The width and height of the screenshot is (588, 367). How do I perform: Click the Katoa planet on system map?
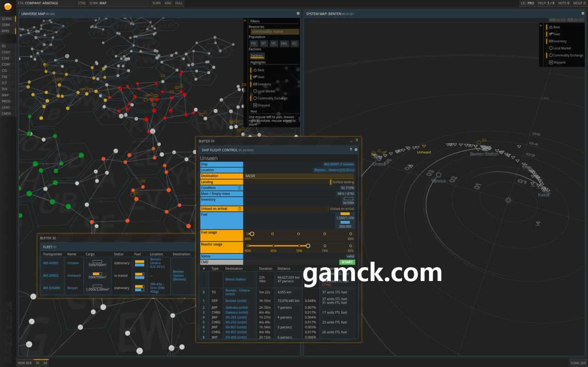544,189
